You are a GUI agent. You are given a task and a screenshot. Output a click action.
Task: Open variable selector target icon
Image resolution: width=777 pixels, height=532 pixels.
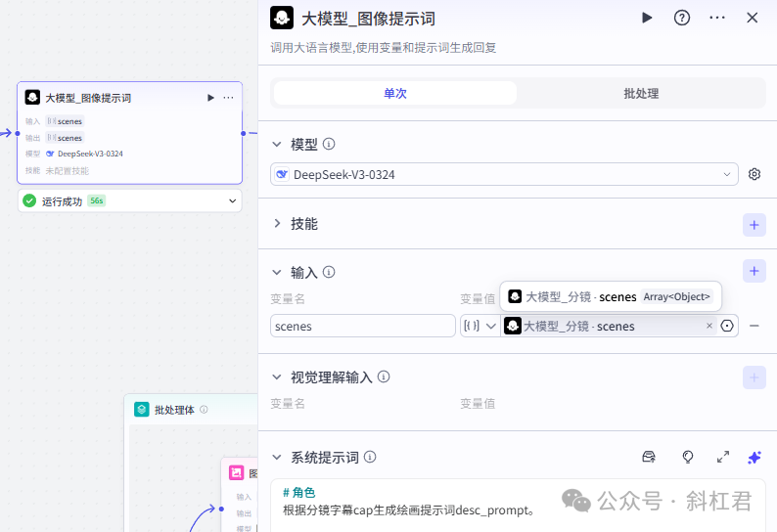[x=727, y=326]
